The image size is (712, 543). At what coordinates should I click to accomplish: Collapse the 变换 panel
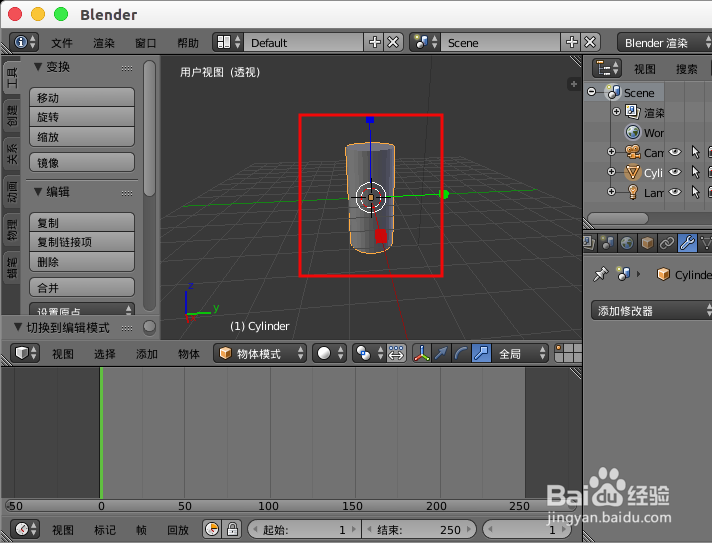tap(38, 67)
